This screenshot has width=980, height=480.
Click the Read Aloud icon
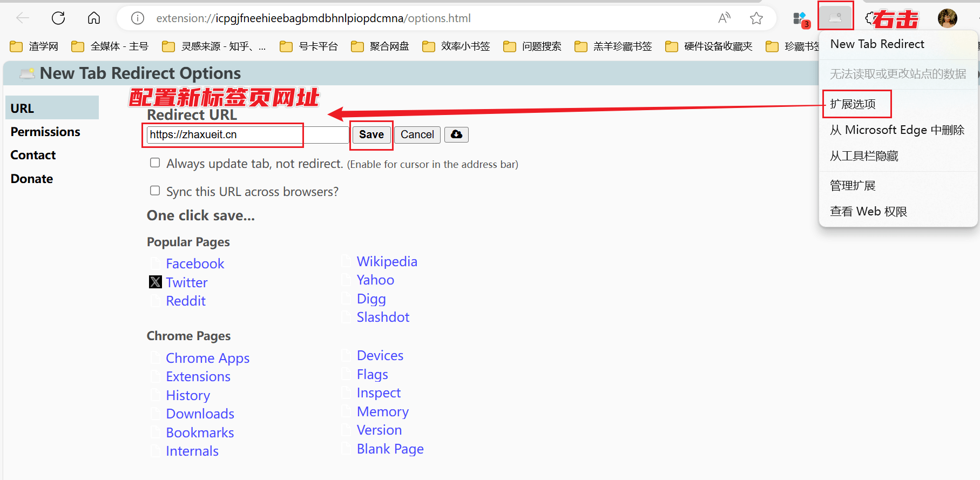725,18
